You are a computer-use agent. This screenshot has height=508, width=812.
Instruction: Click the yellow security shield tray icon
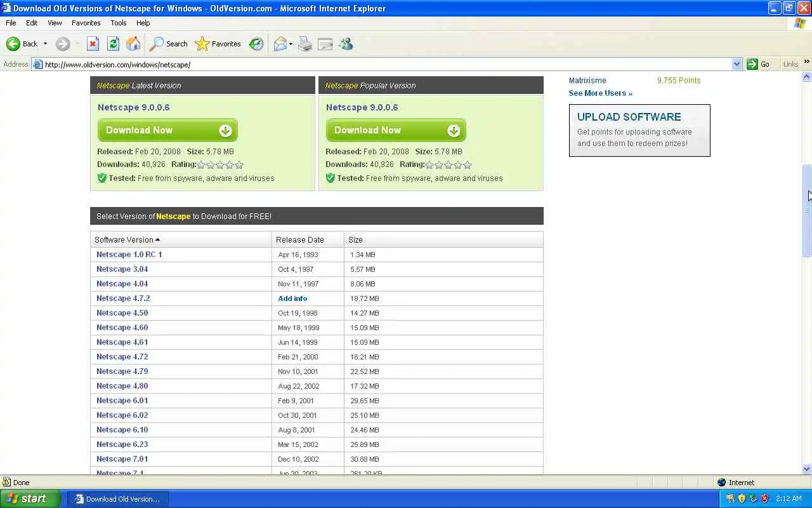742,498
